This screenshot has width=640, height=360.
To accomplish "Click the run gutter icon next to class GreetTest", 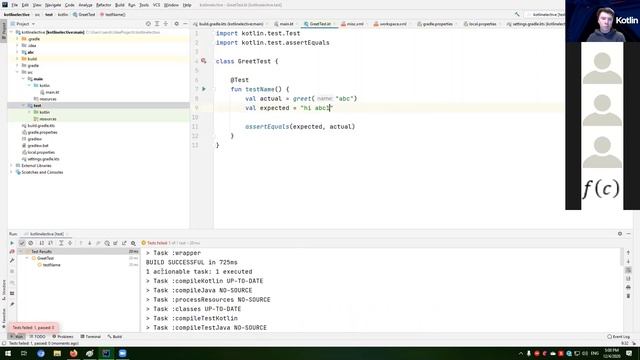I will pos(204,61).
